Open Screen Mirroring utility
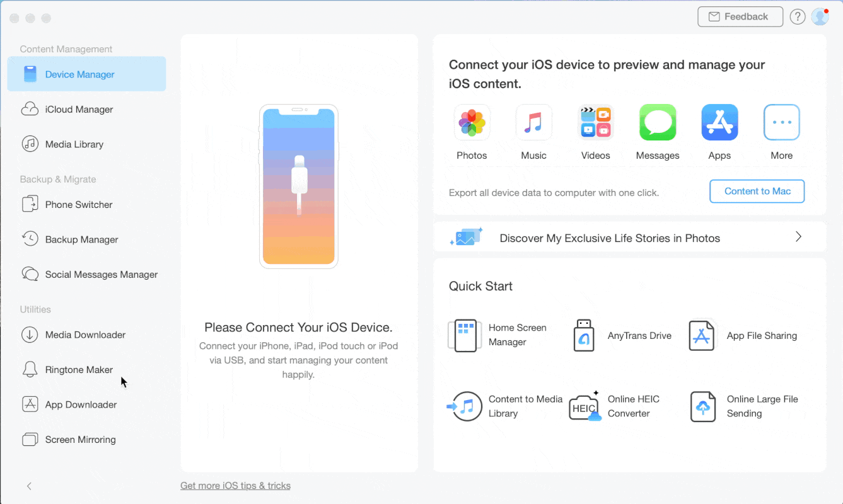This screenshot has height=504, width=843. coord(86,440)
